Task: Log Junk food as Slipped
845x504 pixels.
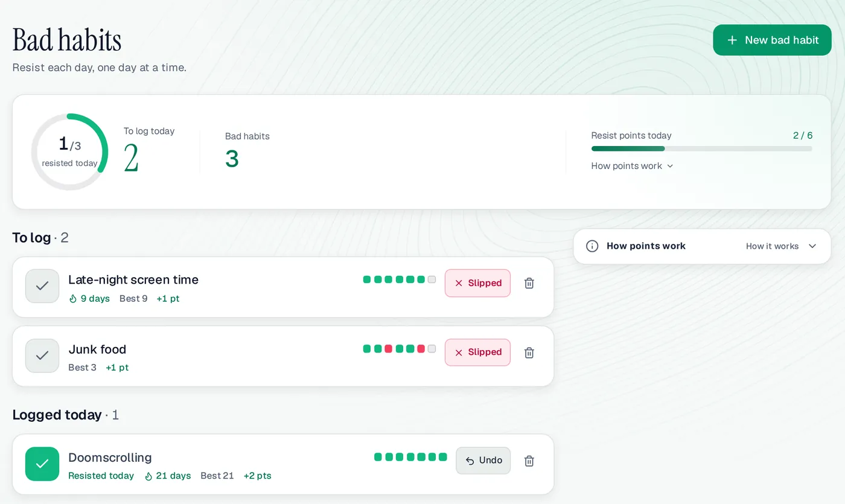Action: (477, 352)
